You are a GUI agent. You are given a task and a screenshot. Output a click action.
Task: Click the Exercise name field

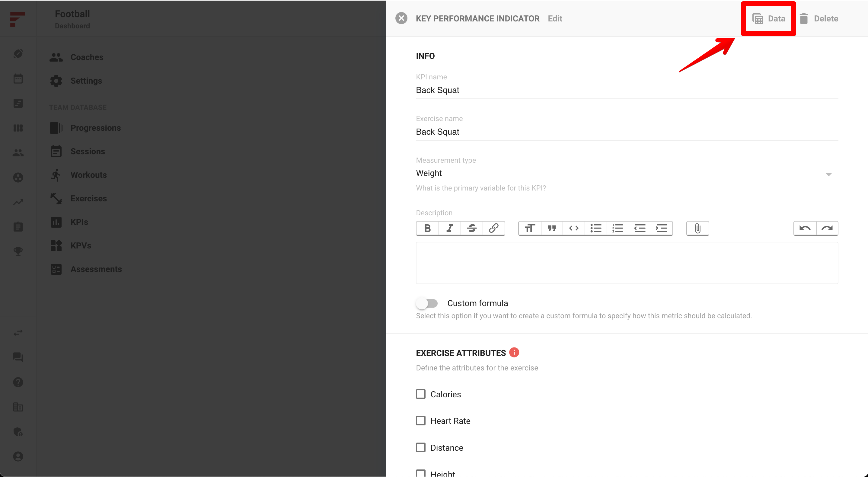click(x=627, y=132)
